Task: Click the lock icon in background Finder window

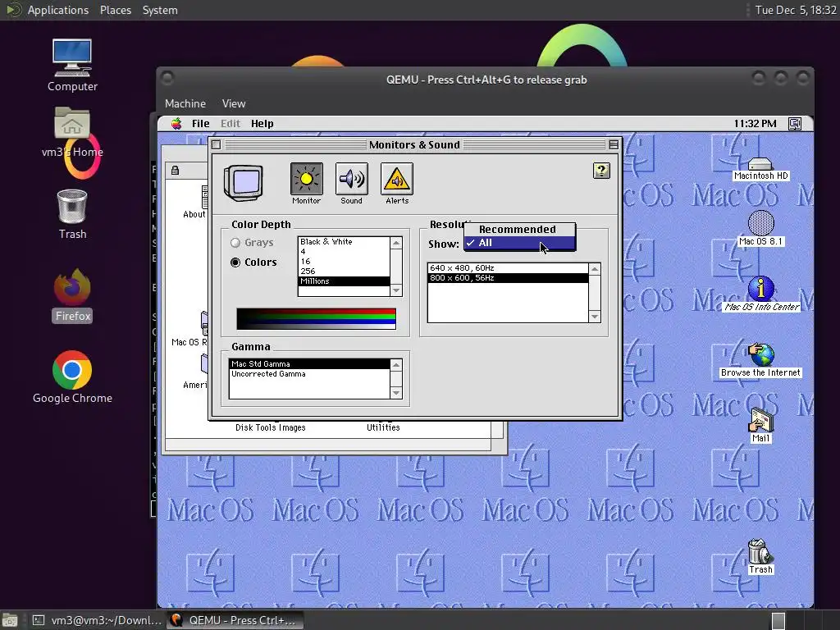Action: [x=175, y=171]
